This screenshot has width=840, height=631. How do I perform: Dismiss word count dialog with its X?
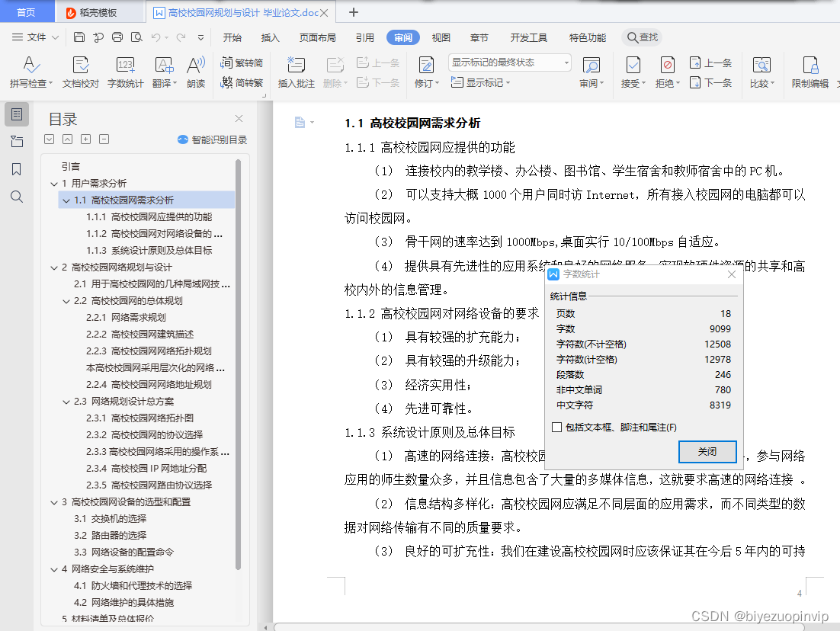coord(731,274)
